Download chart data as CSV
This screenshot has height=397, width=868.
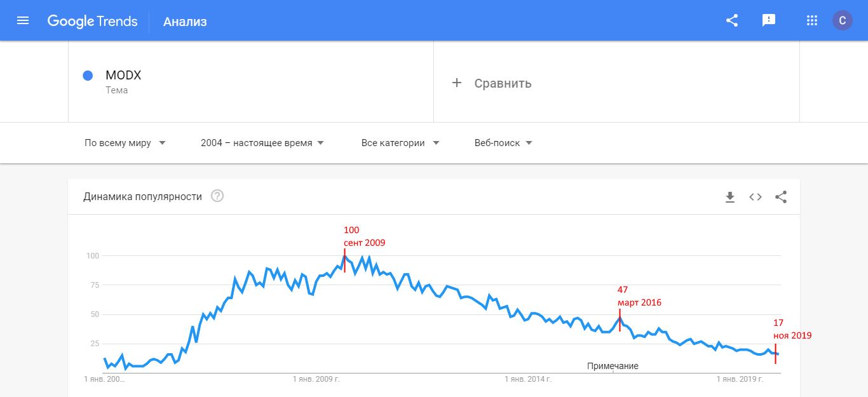pyautogui.click(x=730, y=197)
